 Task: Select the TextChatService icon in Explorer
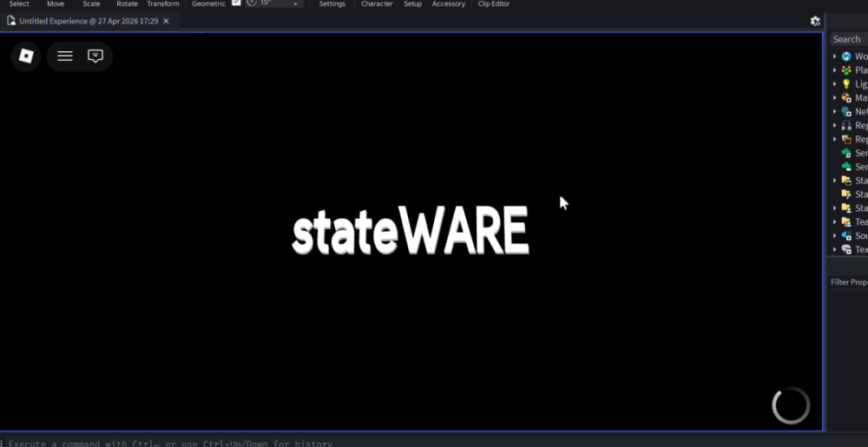[x=845, y=249]
